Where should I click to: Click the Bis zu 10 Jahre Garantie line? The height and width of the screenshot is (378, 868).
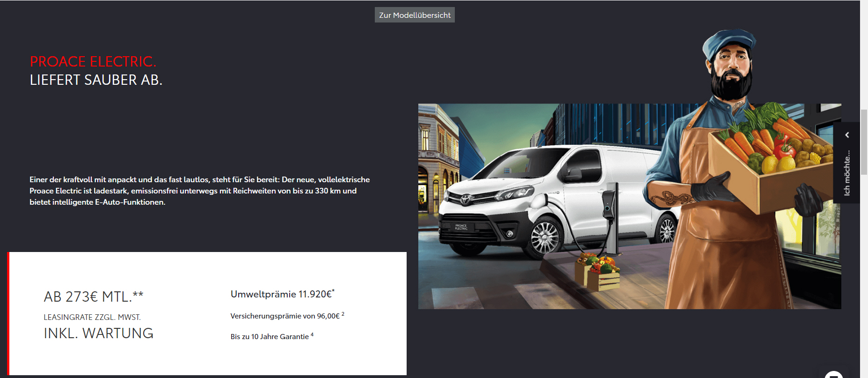(x=272, y=336)
